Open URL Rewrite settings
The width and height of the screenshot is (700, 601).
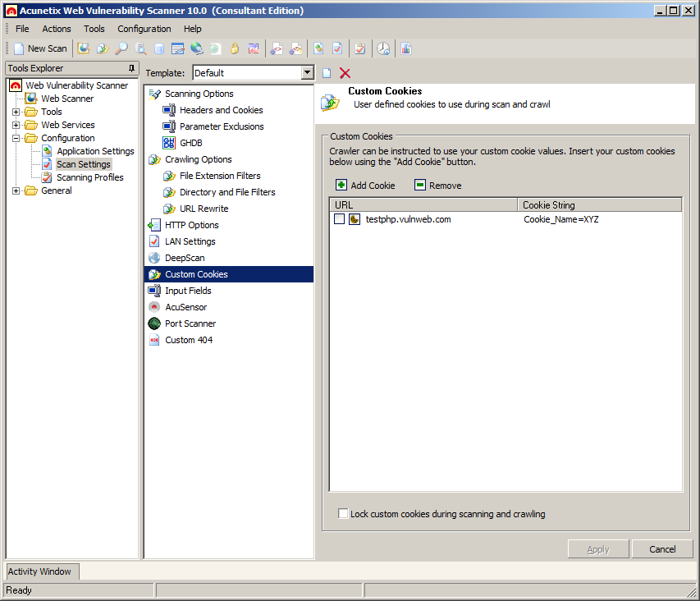pyautogui.click(x=204, y=209)
